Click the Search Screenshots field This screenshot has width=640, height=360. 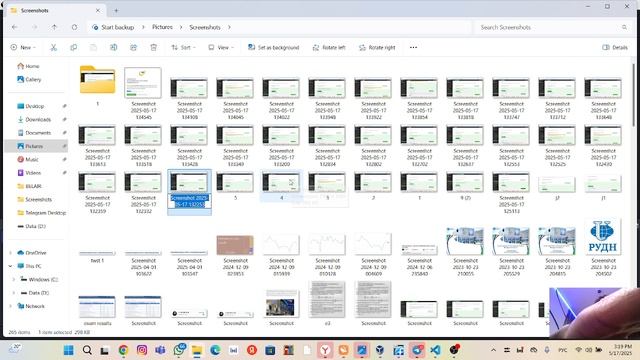pos(553,27)
